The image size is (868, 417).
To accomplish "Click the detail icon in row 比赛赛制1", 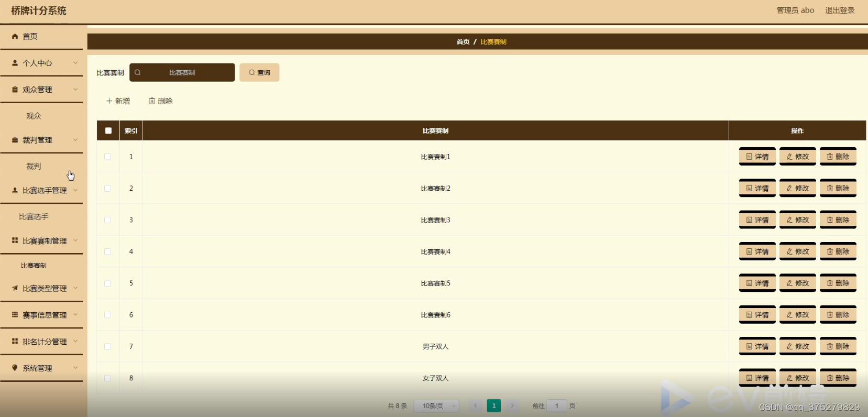I will (749, 157).
